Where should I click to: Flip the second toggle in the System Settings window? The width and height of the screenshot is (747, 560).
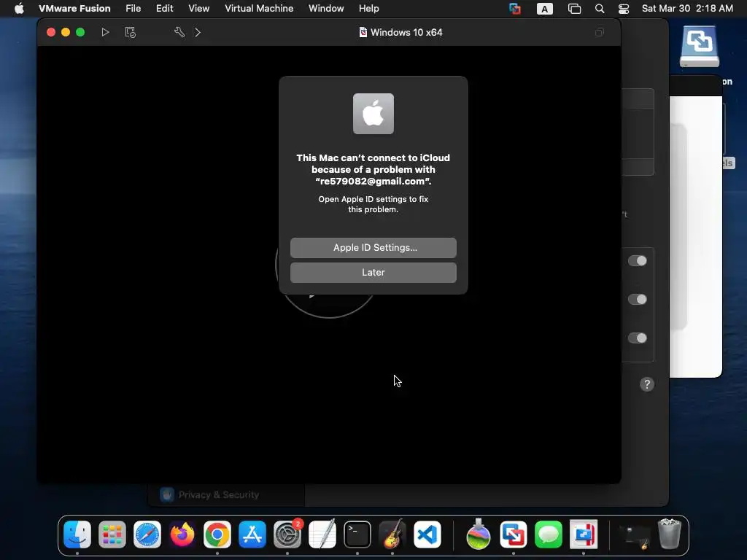pyautogui.click(x=637, y=300)
